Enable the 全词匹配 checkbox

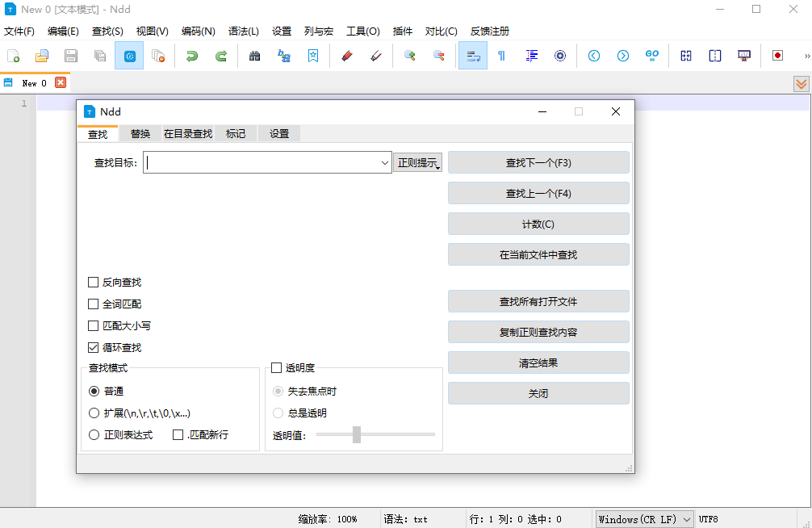[x=93, y=304]
